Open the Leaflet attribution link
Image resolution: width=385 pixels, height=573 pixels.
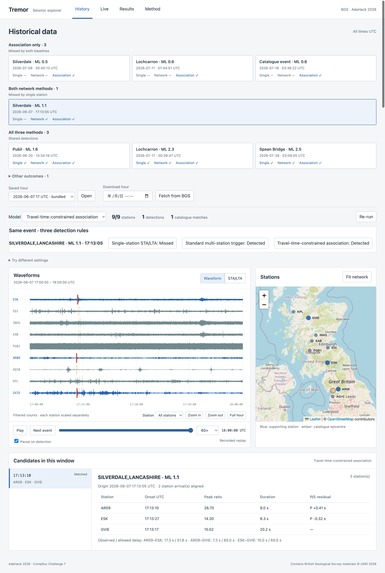tap(315, 419)
